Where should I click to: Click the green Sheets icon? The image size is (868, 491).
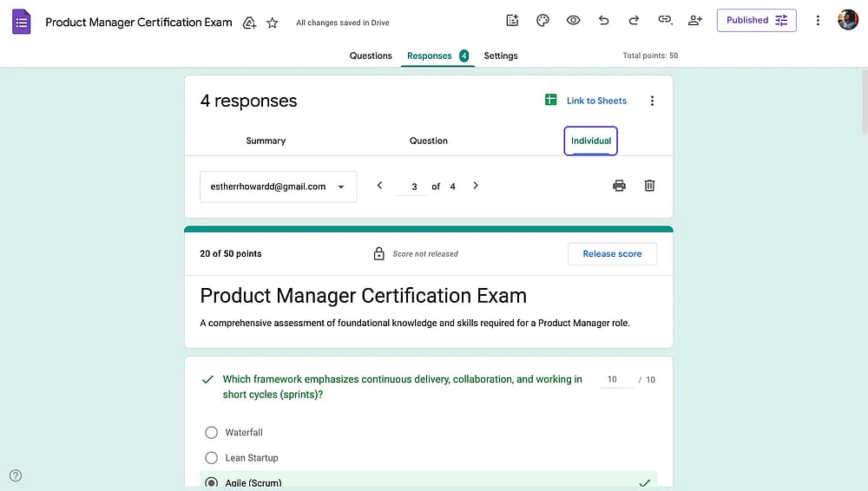pos(550,100)
